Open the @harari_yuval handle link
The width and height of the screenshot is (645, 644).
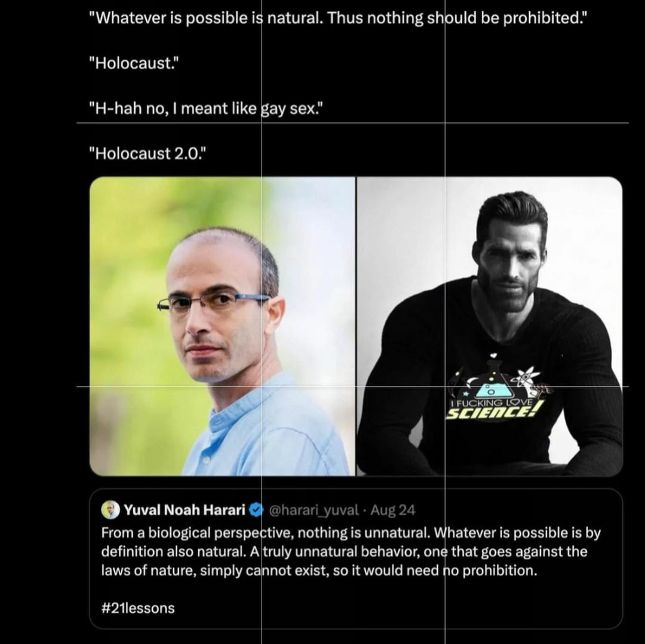(x=314, y=510)
